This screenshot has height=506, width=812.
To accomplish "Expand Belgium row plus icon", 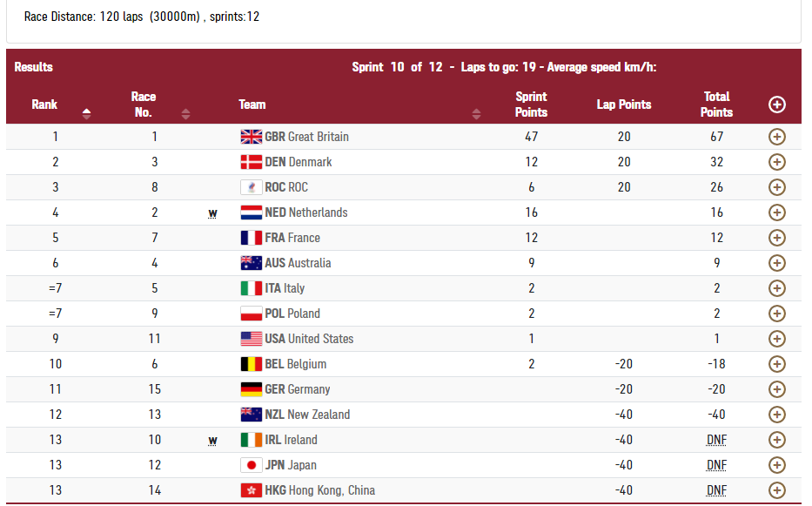I will [776, 364].
